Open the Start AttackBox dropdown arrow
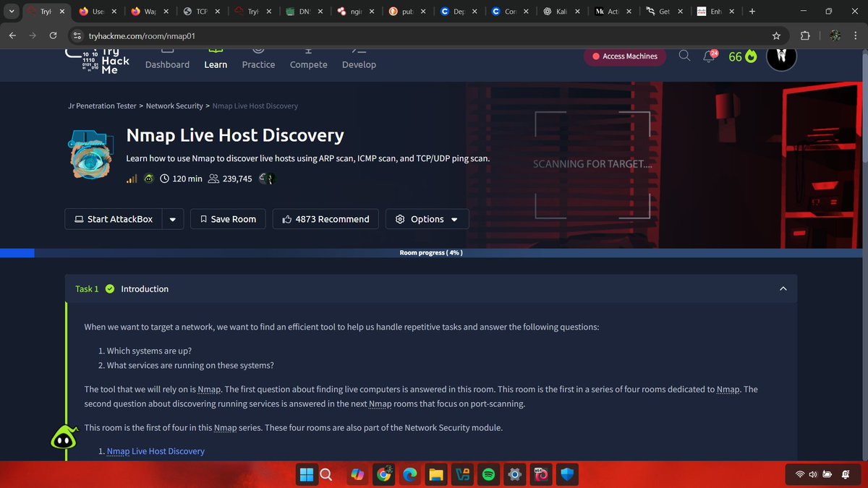The height and width of the screenshot is (488, 868). (x=171, y=218)
